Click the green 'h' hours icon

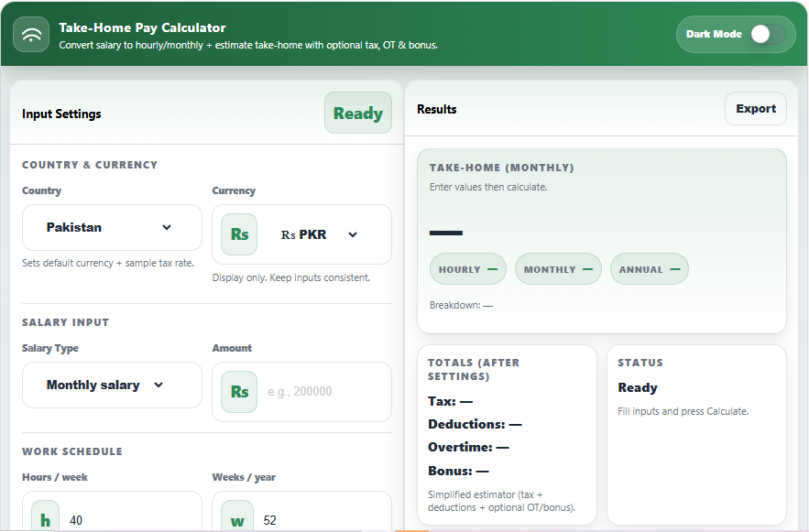(44, 517)
